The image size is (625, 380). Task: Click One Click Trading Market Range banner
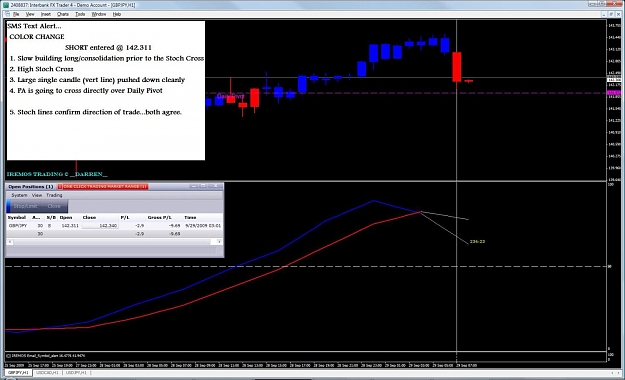click(x=103, y=186)
